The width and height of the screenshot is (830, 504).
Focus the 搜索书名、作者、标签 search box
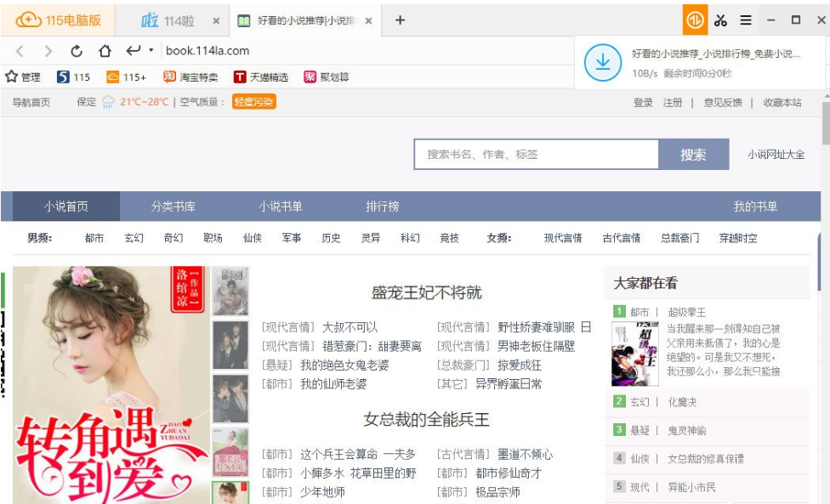click(x=537, y=155)
